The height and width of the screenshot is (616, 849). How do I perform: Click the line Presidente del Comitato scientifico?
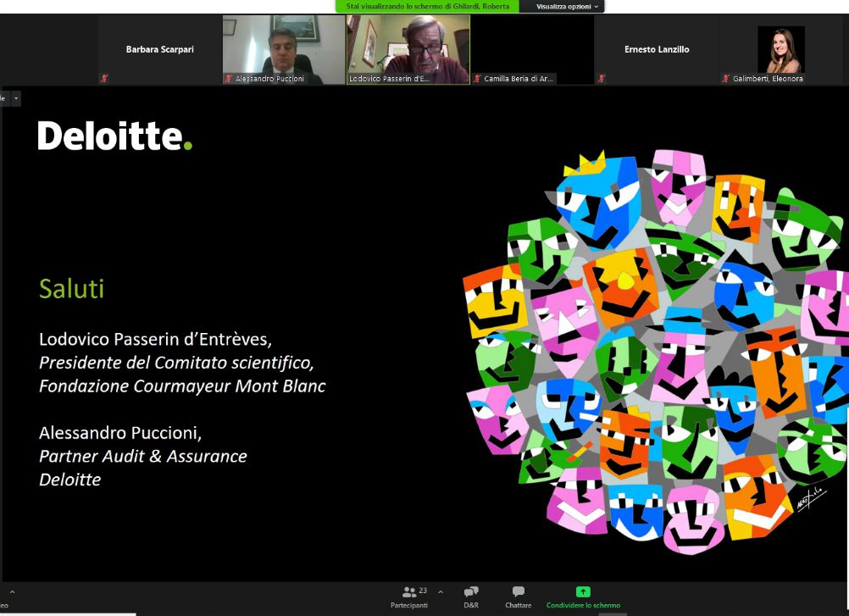click(176, 363)
